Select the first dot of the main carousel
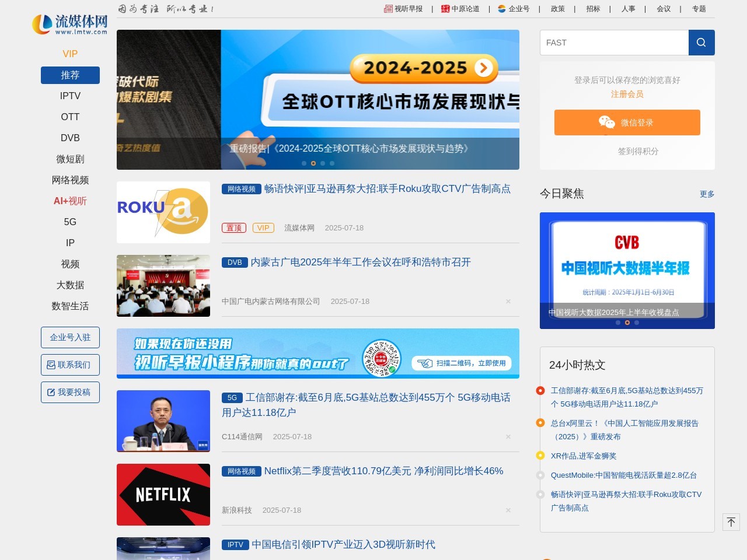The height and width of the screenshot is (560, 747). pyautogui.click(x=304, y=163)
